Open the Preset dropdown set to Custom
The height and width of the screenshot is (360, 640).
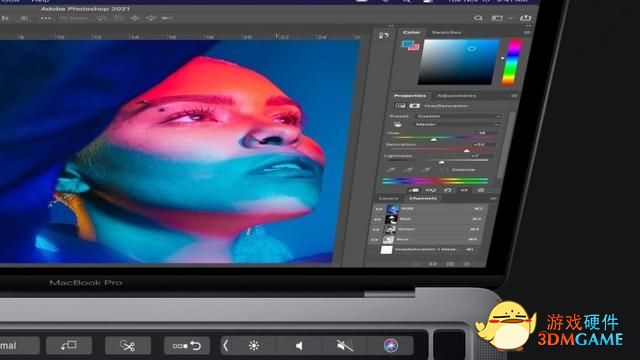coord(457,116)
